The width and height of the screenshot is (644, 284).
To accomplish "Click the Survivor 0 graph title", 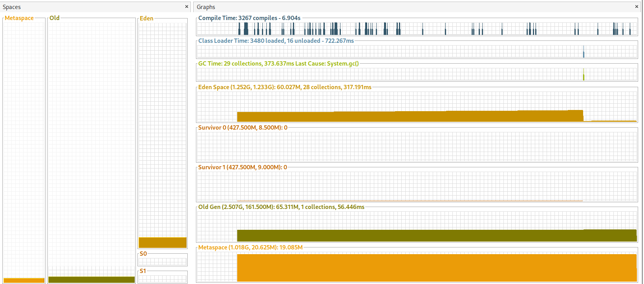I will pos(243,128).
